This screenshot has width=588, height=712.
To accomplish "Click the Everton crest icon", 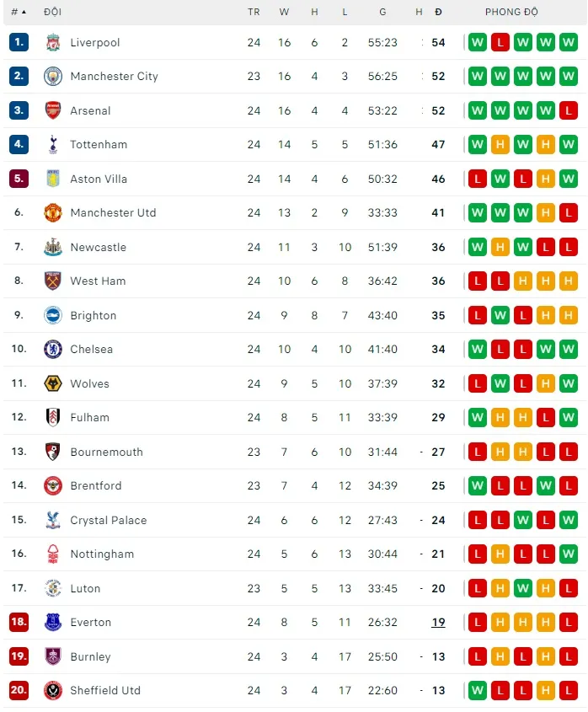I will (53, 623).
